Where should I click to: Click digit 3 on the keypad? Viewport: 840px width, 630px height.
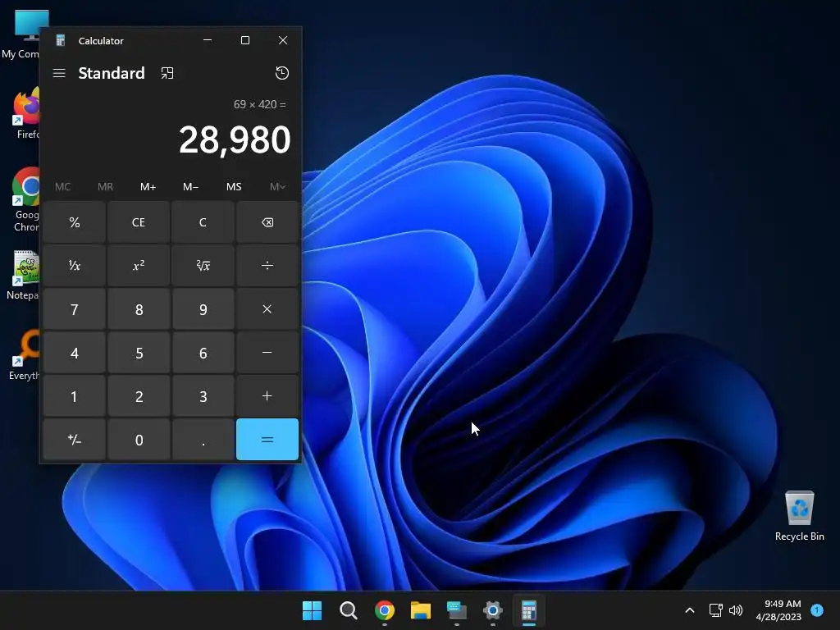(x=203, y=396)
